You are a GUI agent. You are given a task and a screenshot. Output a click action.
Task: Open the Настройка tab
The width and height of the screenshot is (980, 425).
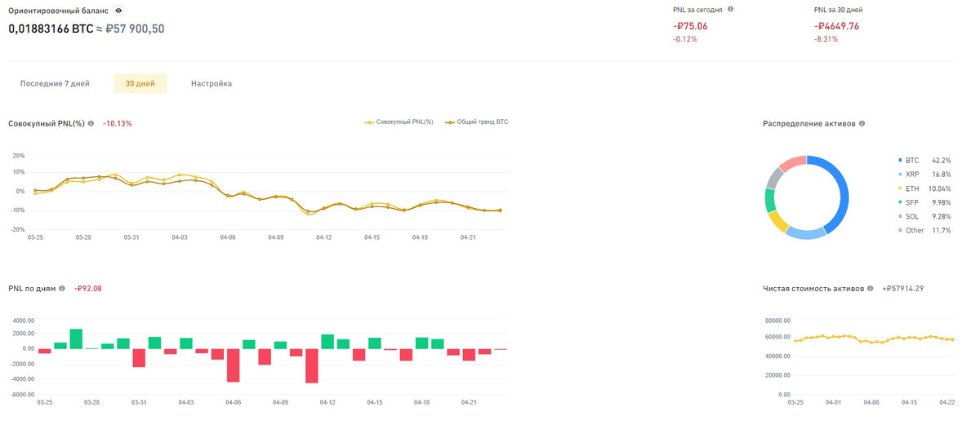[x=212, y=83]
